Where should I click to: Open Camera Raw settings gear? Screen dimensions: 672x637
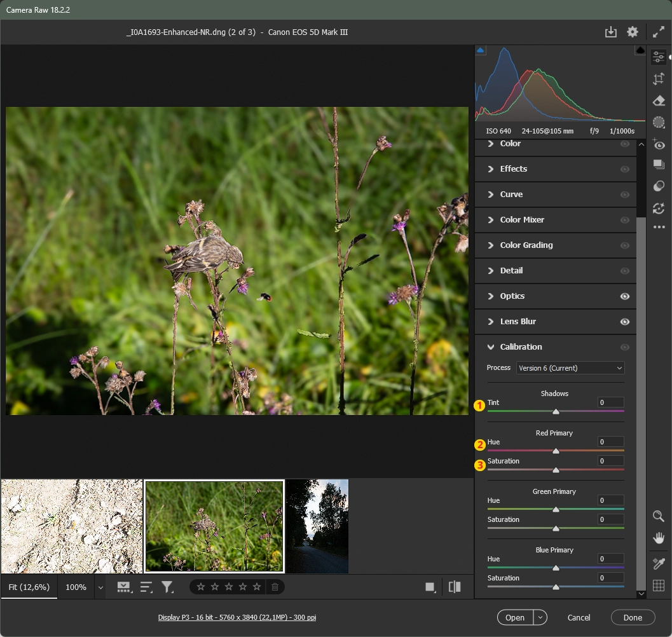click(632, 32)
